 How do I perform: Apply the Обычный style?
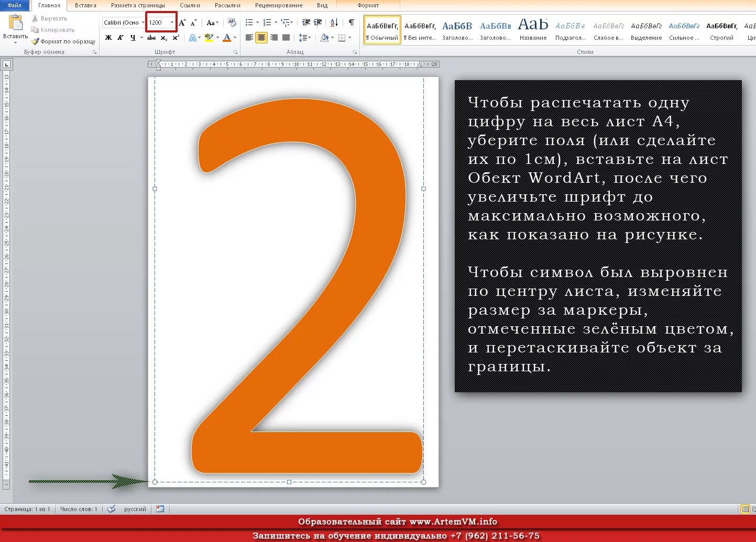(382, 30)
